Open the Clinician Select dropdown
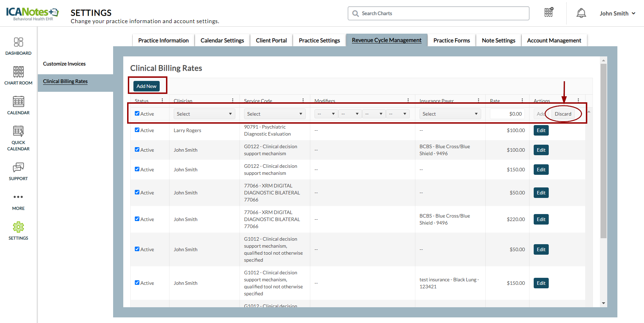The height and width of the screenshot is (323, 644). (204, 114)
